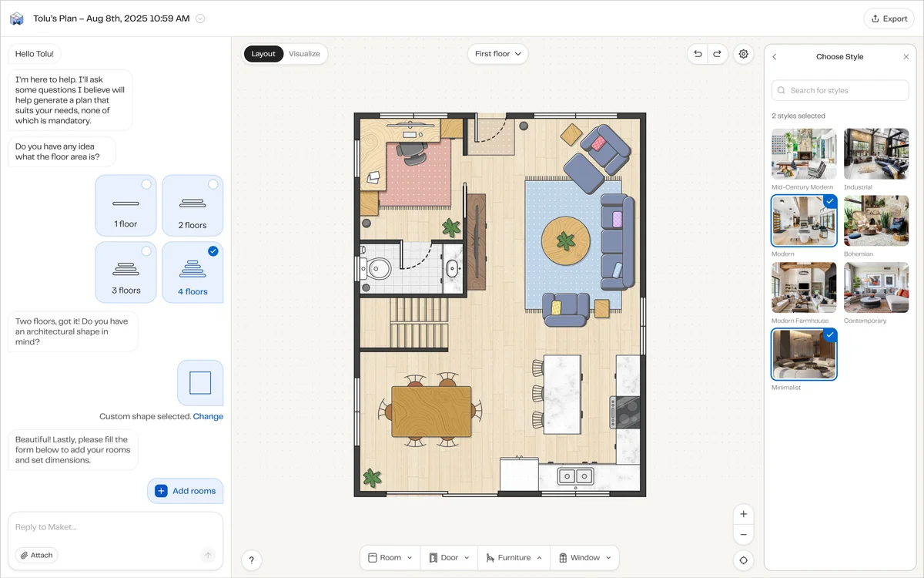The width and height of the screenshot is (924, 578).
Task: Switch to the Visualize tab
Action: [304, 53]
